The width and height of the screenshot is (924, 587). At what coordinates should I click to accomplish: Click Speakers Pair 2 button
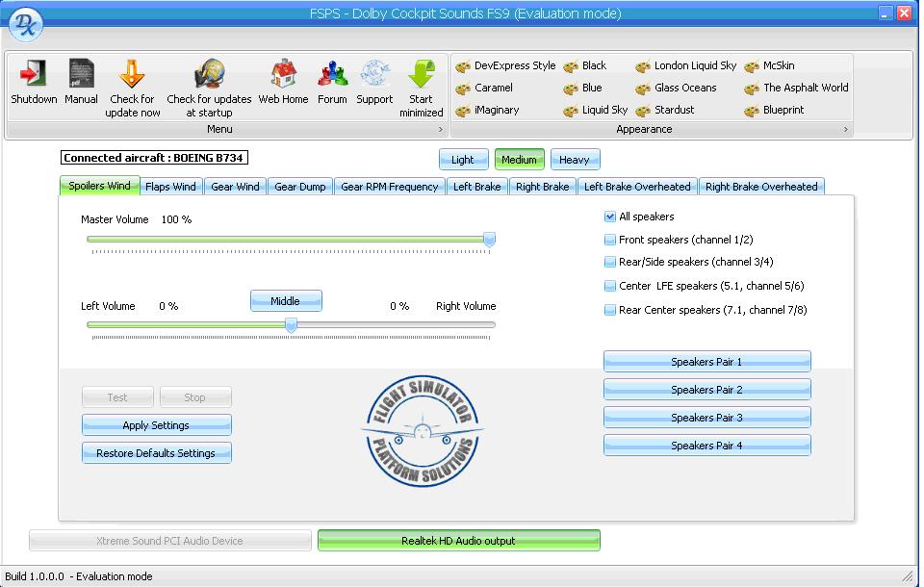tap(706, 390)
